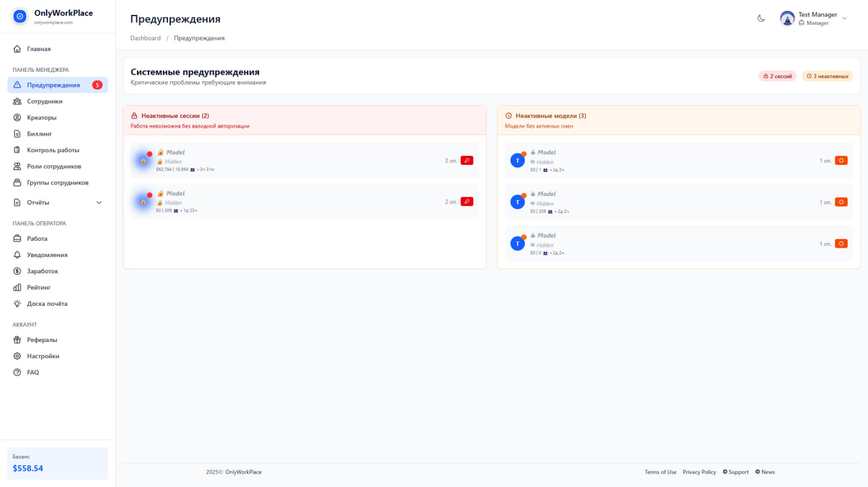Open the Terms of Use link
This screenshot has height=487, width=868.
coord(660,471)
